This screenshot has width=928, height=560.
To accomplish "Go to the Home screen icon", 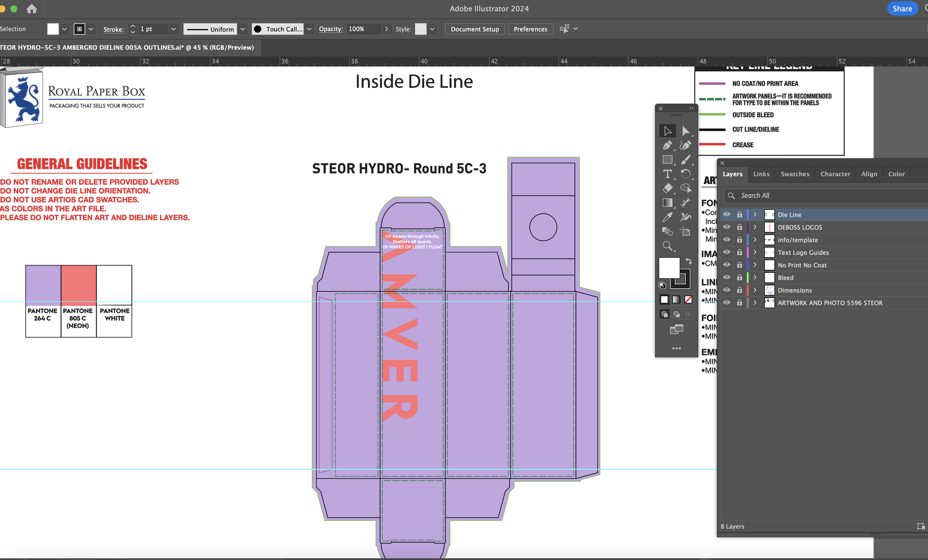I will pos(32,9).
